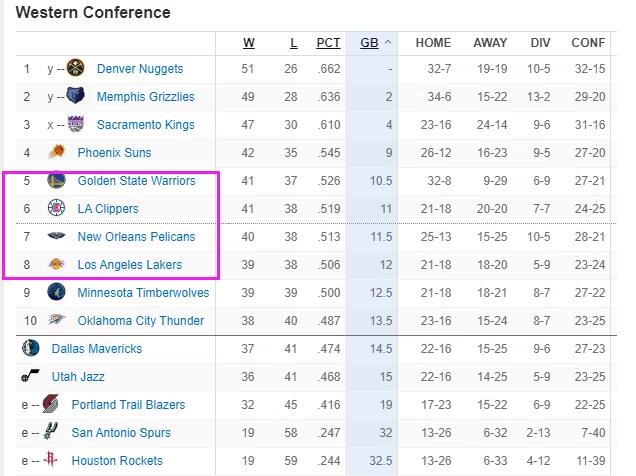
Task: Toggle sort direction arrow beside GB
Action: [x=387, y=43]
